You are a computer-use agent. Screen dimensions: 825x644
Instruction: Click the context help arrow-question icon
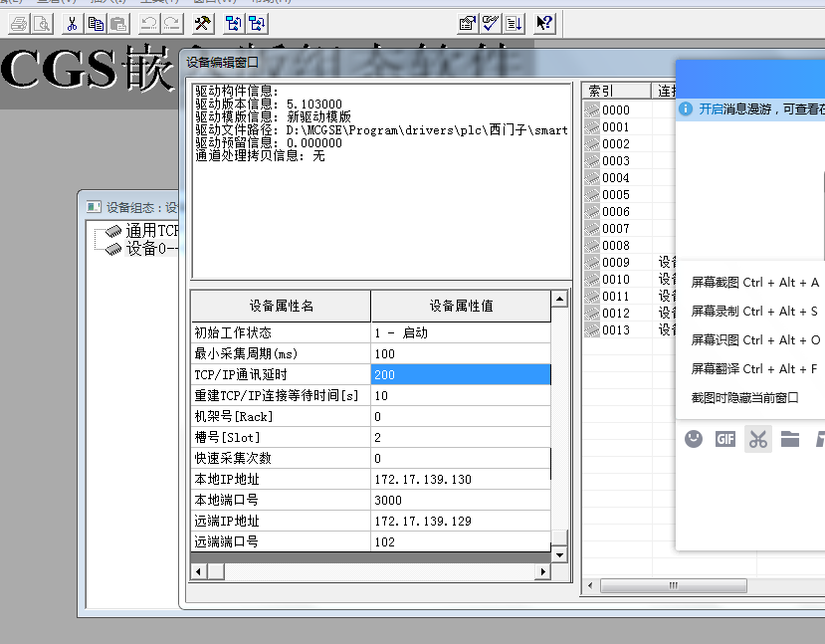point(544,23)
